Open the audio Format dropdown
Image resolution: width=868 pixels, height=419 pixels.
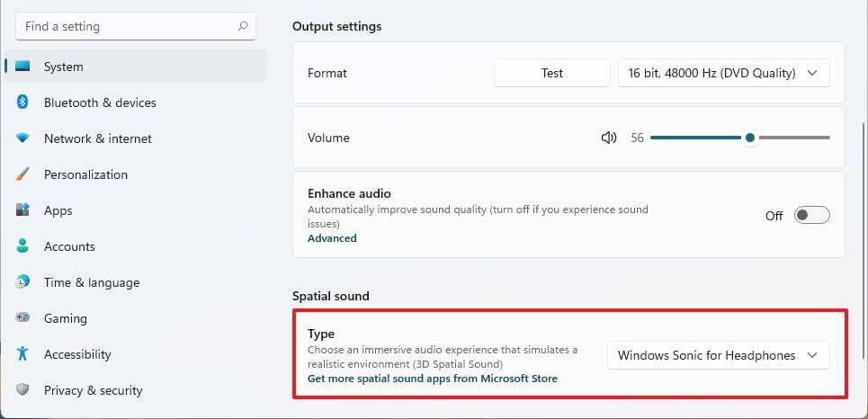723,73
